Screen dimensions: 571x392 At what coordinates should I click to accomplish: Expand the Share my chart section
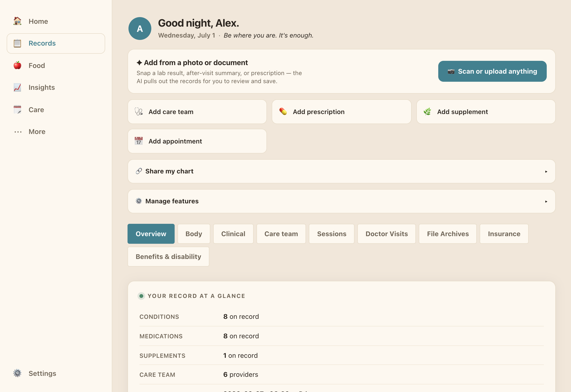click(x=341, y=171)
